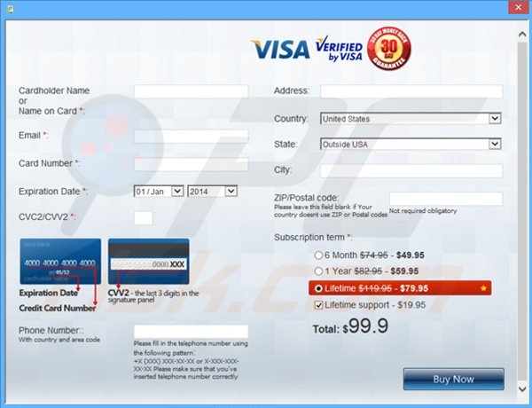Click the 'With country and area code' hint
This screenshot has width=532, height=408.
coord(59,340)
